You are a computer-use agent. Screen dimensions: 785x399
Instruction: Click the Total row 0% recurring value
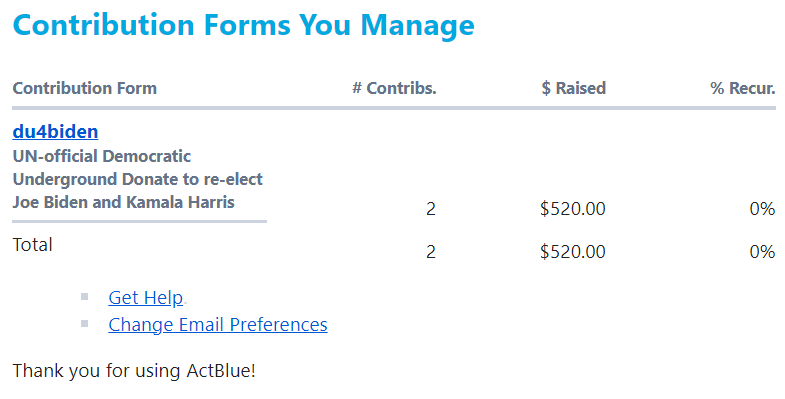tap(762, 252)
